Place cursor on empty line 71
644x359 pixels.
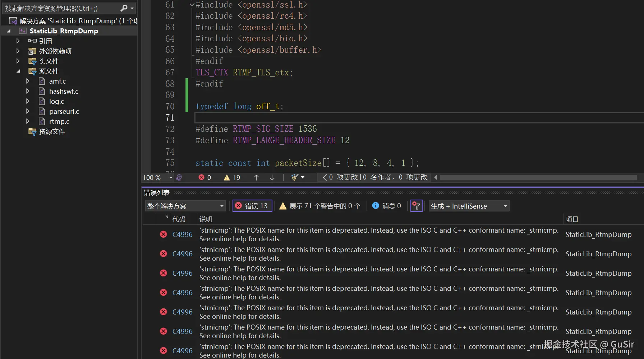click(419, 118)
